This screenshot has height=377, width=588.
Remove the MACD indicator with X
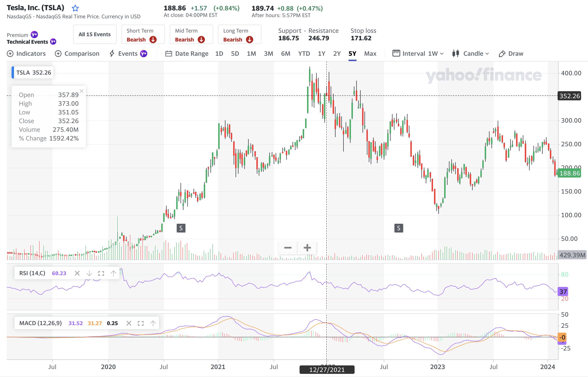click(129, 323)
